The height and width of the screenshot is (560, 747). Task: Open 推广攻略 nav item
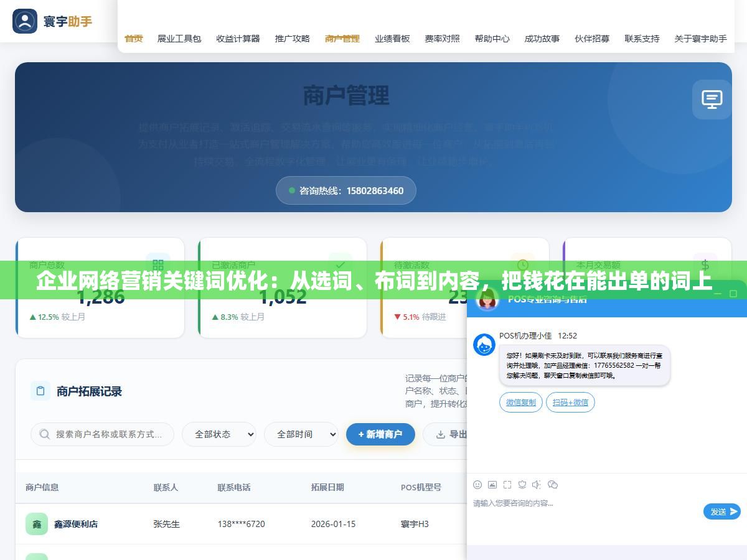click(x=293, y=39)
